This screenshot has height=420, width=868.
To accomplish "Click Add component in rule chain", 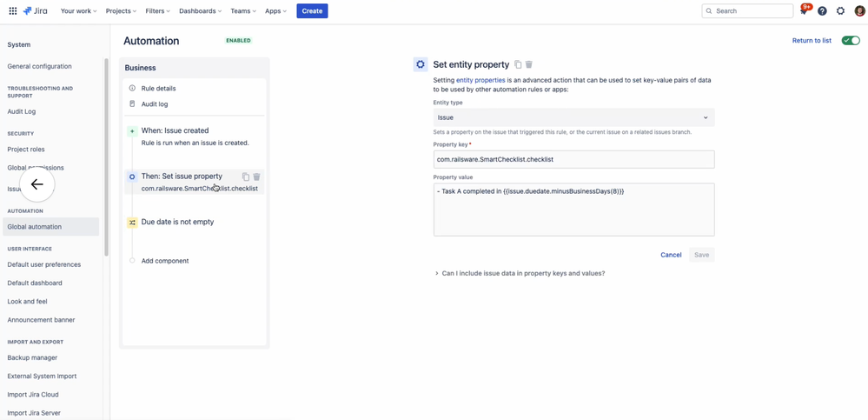I will 165,260.
